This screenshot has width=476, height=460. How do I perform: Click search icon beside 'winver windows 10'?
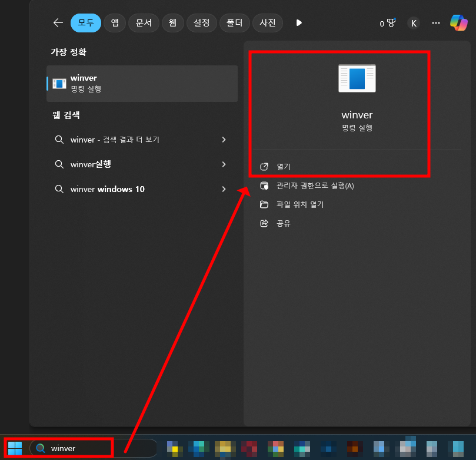[x=59, y=189]
